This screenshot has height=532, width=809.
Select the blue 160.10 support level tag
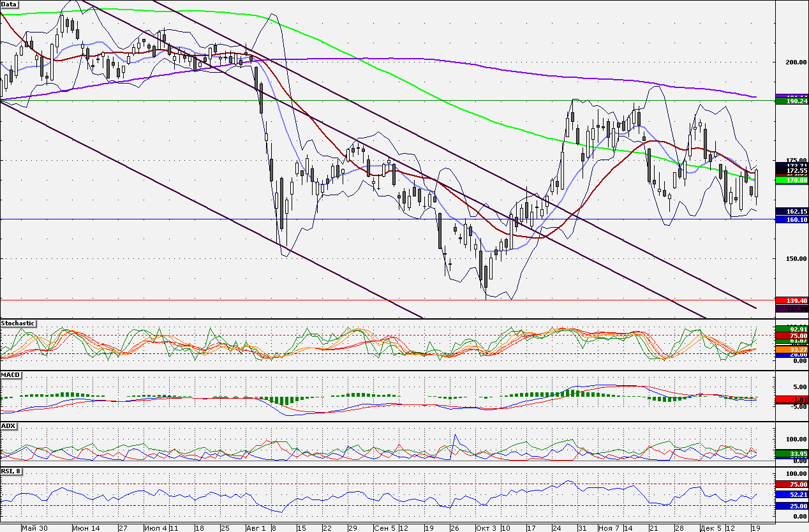[x=792, y=219]
